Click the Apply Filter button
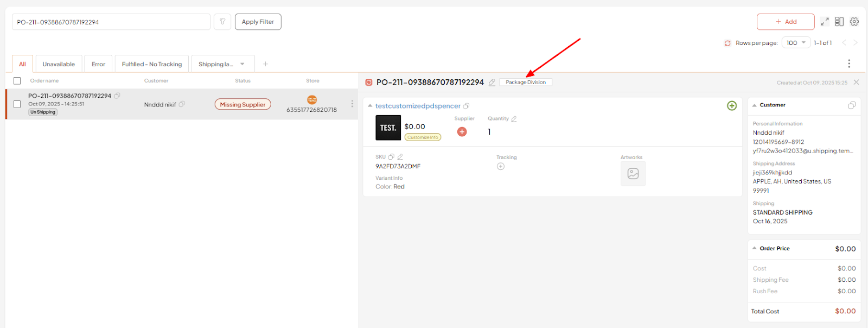This screenshot has width=868, height=328. [x=258, y=22]
